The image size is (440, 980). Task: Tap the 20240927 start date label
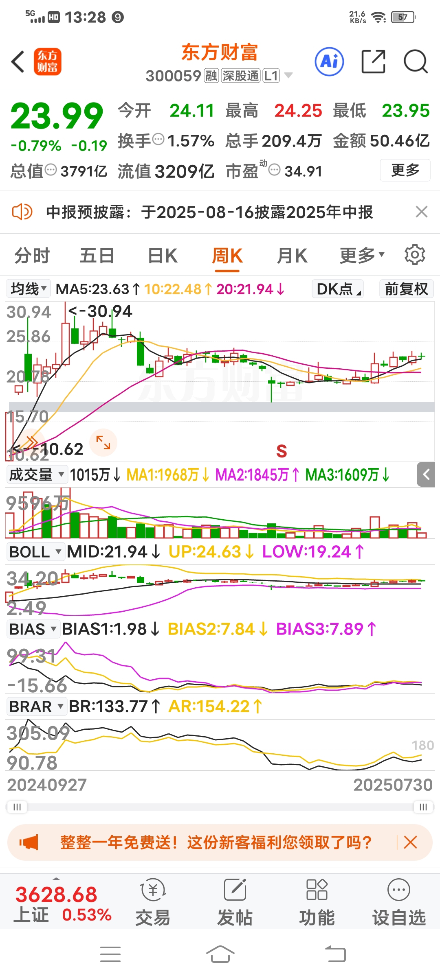point(47,785)
